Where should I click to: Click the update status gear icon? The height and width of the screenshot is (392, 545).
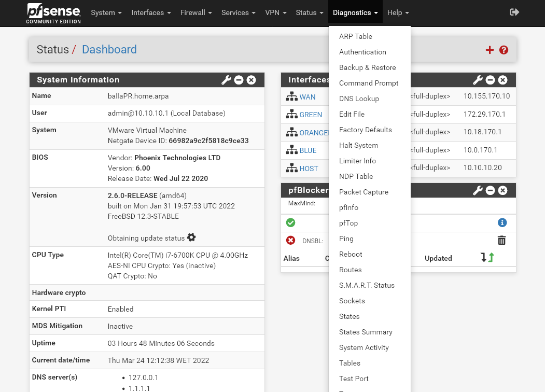191,237
